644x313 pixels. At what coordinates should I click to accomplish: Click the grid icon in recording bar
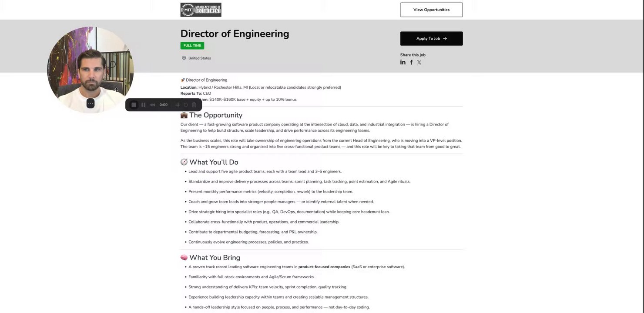pyautogui.click(x=178, y=105)
